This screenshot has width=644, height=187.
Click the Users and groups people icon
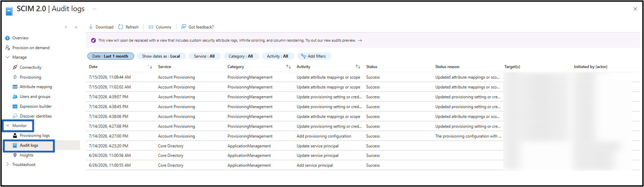coord(15,97)
